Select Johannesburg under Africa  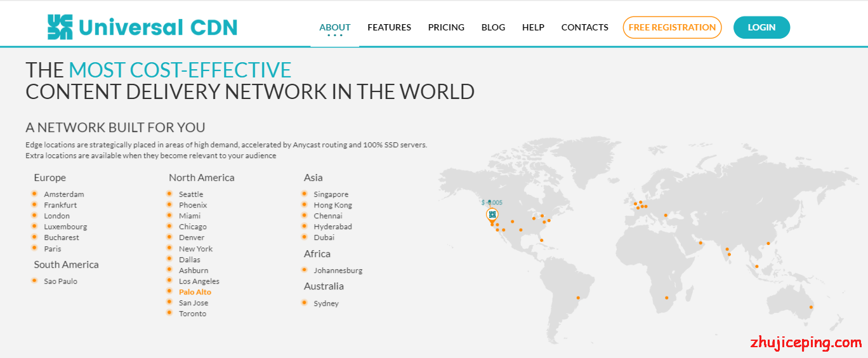click(x=338, y=270)
